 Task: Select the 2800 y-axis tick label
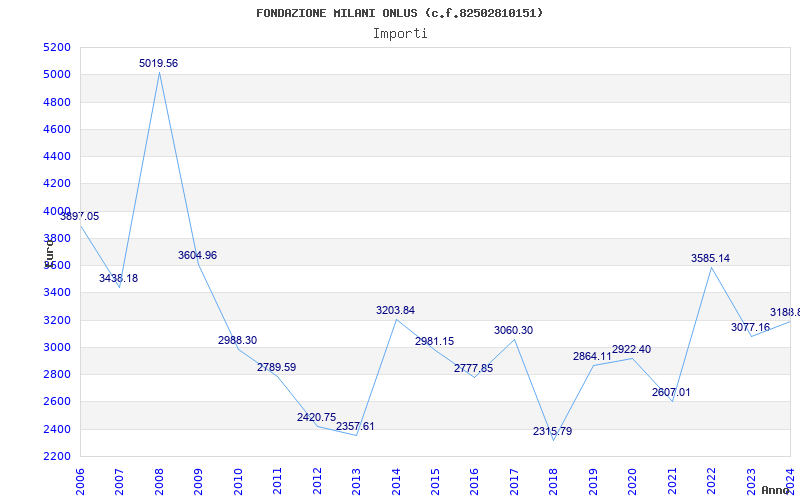[57, 374]
